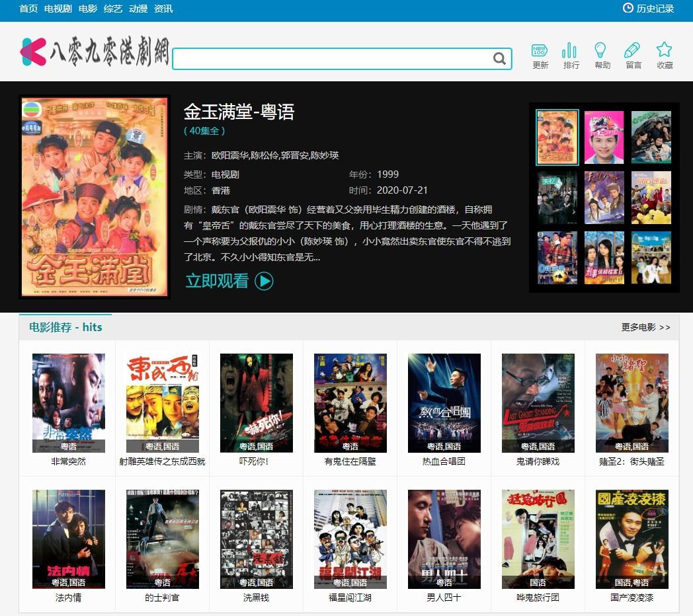
Task: Click the 福星闯江湖 movie poster
Action: pyautogui.click(x=350, y=538)
